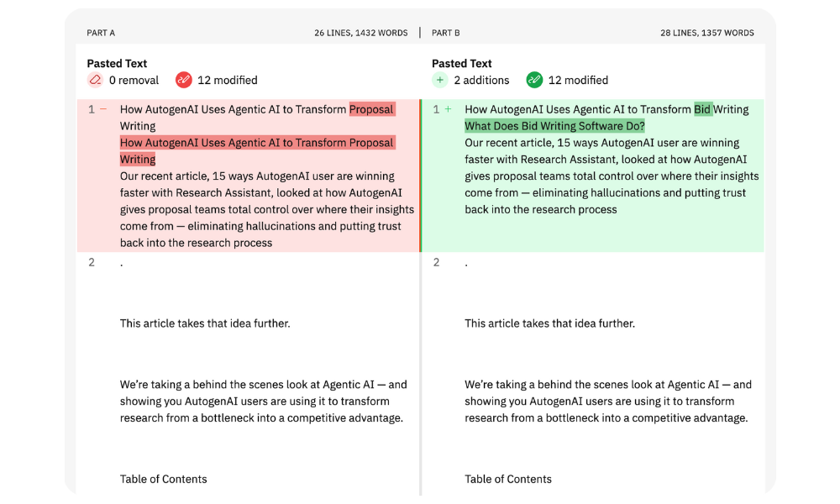Click the 'PART B' header label
The height and width of the screenshot is (504, 840).
446,34
